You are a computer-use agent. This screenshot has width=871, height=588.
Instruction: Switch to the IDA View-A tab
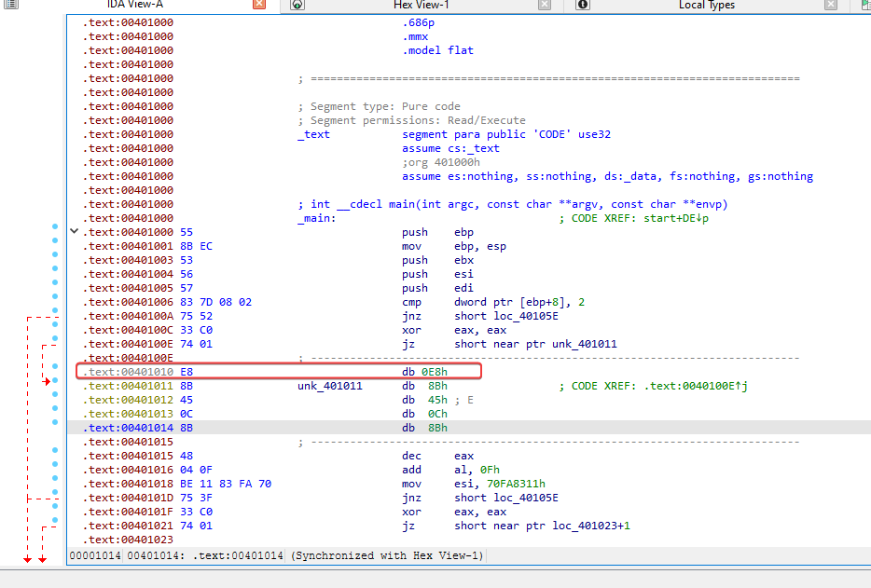pos(135,5)
